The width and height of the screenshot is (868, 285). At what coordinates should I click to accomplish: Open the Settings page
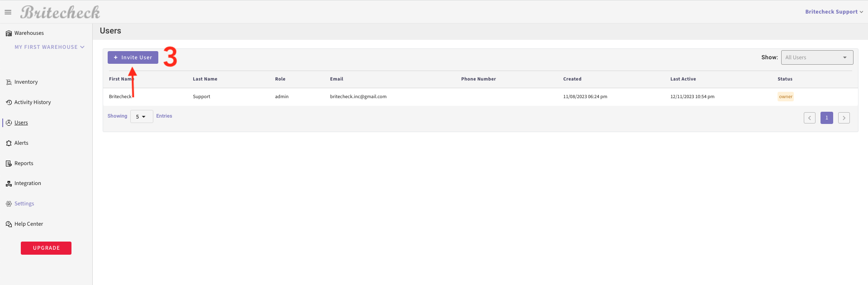[x=24, y=204]
